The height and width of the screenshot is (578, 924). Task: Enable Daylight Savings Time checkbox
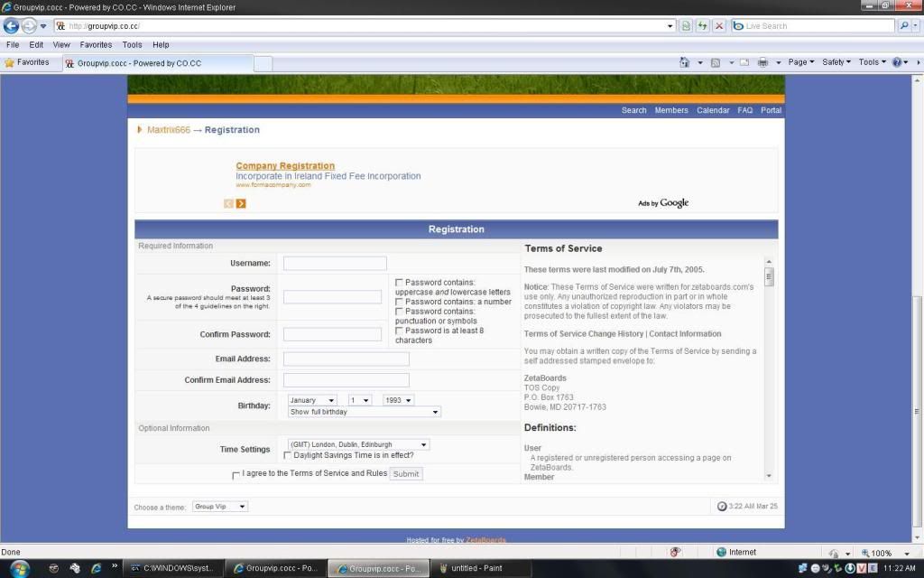click(288, 456)
